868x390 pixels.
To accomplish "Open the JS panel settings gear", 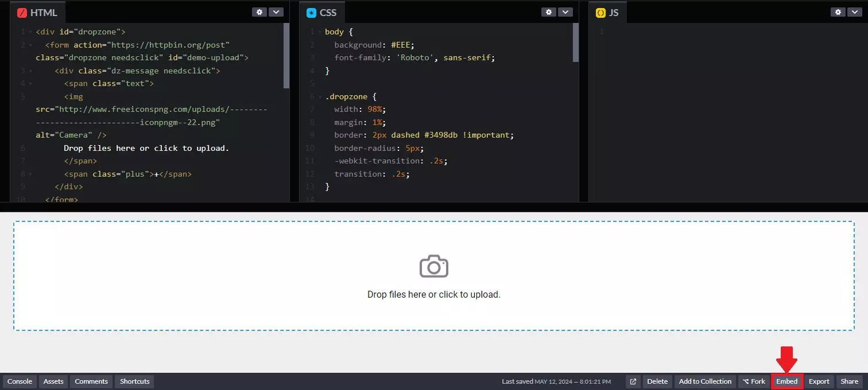I will (838, 11).
